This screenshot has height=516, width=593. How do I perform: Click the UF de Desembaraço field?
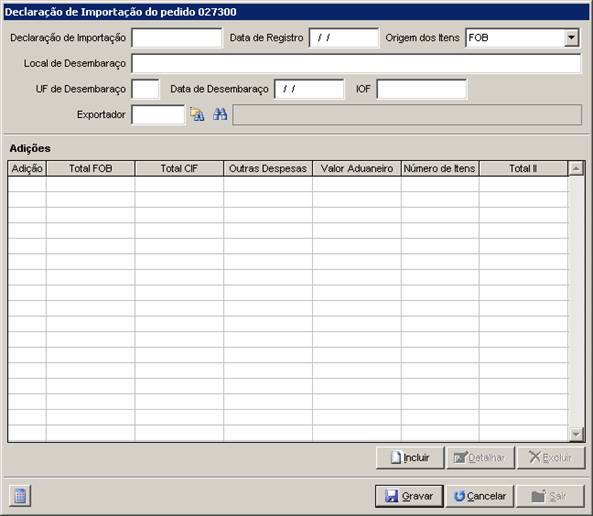coord(145,89)
